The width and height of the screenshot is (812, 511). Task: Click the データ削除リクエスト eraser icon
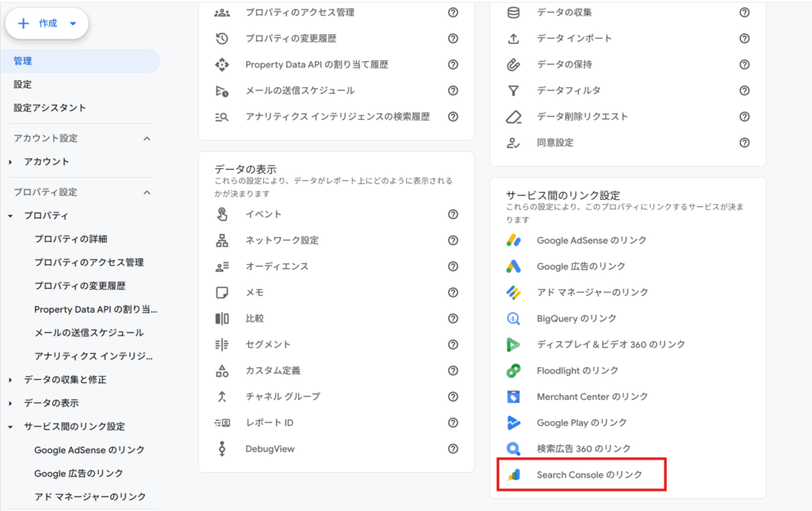pos(513,117)
